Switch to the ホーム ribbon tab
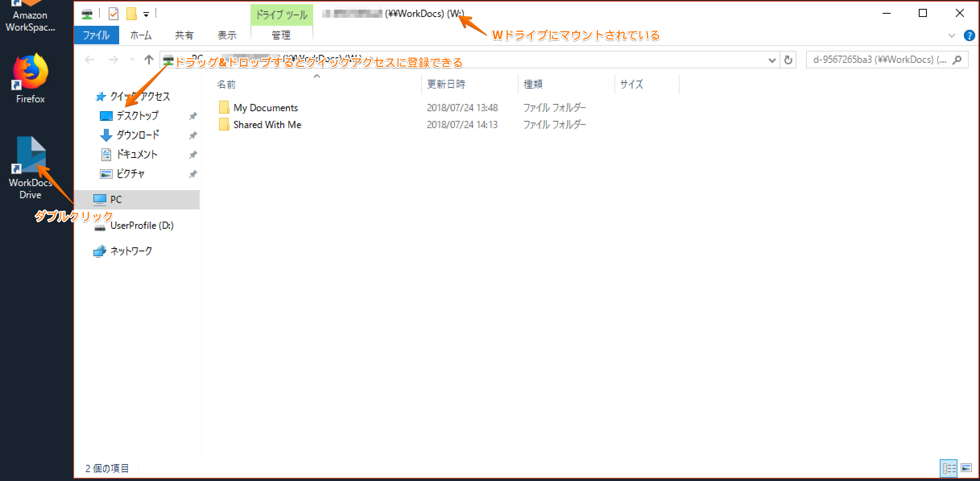Screen dimensions: 980x481 [141, 35]
